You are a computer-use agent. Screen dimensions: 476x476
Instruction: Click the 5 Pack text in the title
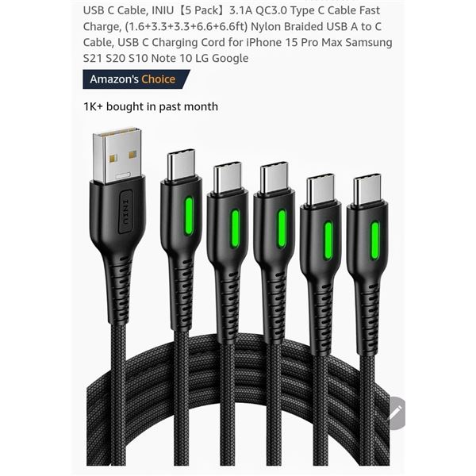(202, 10)
